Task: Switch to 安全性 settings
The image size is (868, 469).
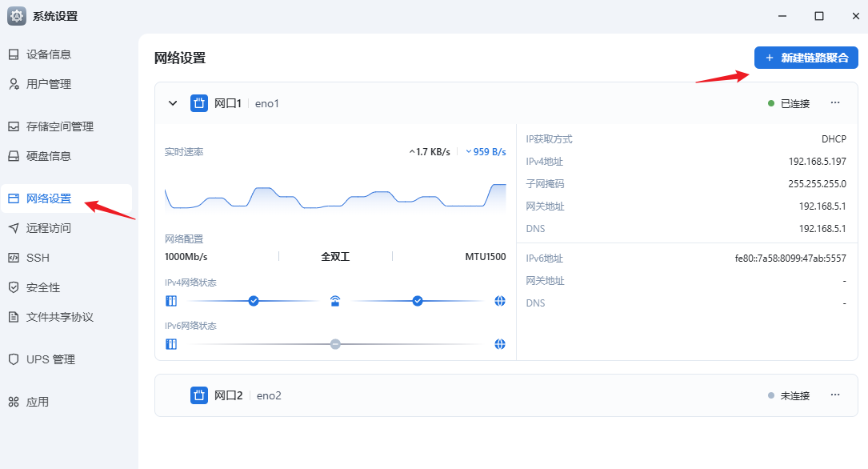Action: (x=43, y=287)
